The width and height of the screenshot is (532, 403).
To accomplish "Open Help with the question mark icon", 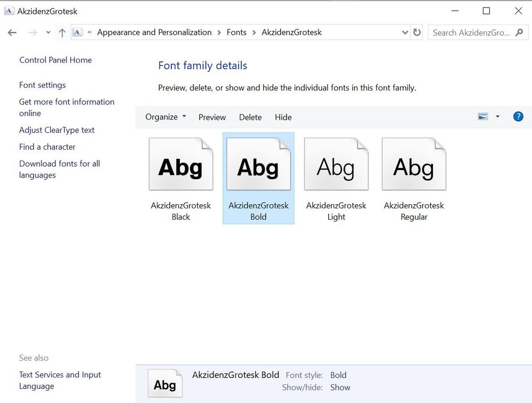I will click(518, 116).
